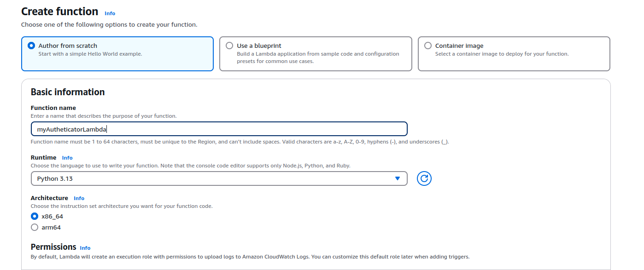Click the Permissions Info link
The width and height of the screenshot is (644, 270).
tap(85, 247)
